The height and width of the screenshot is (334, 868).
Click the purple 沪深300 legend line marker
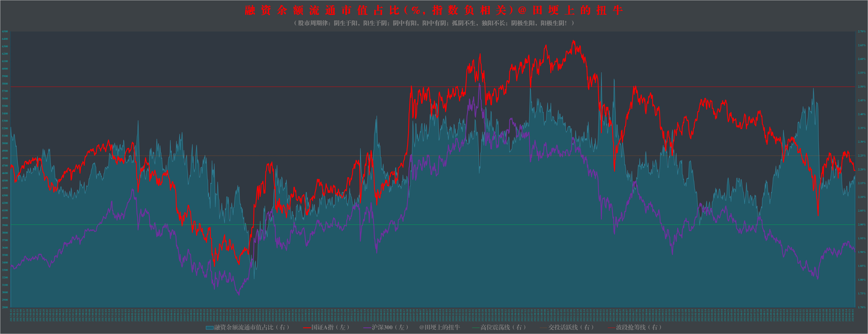(x=367, y=328)
